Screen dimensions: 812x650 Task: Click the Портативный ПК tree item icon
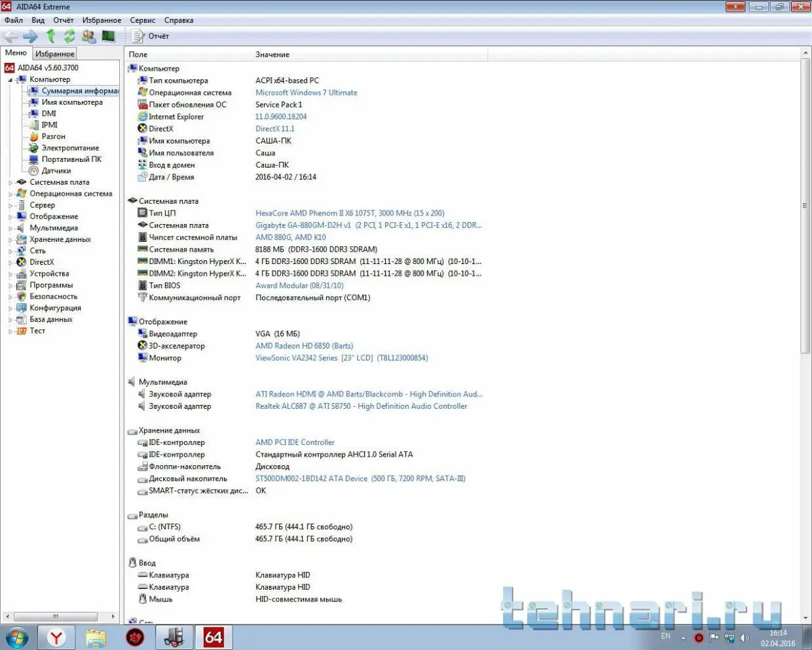tap(34, 159)
